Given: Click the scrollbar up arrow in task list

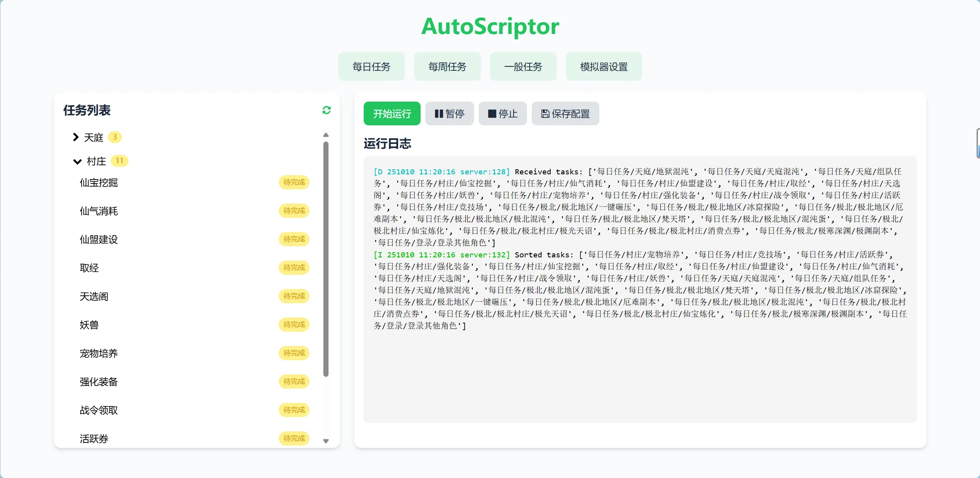Looking at the screenshot, I should click(x=326, y=135).
